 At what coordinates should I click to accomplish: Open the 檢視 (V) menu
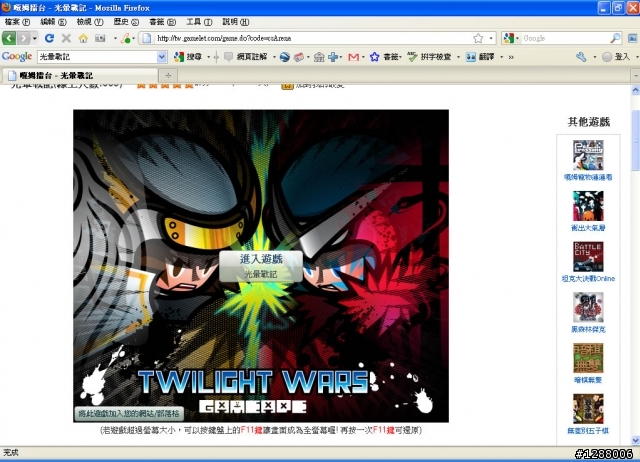(90, 22)
